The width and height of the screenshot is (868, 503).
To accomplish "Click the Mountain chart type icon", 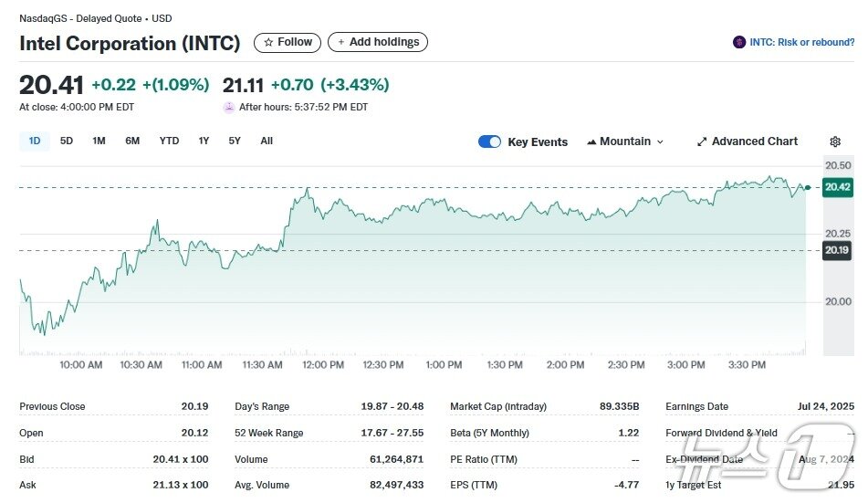I will pyautogui.click(x=591, y=141).
